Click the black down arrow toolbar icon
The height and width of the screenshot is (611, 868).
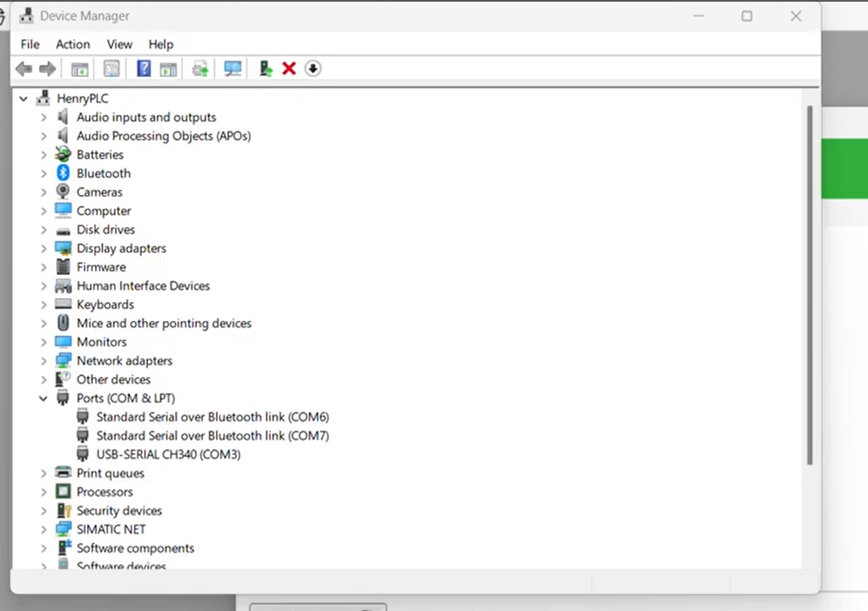(313, 69)
